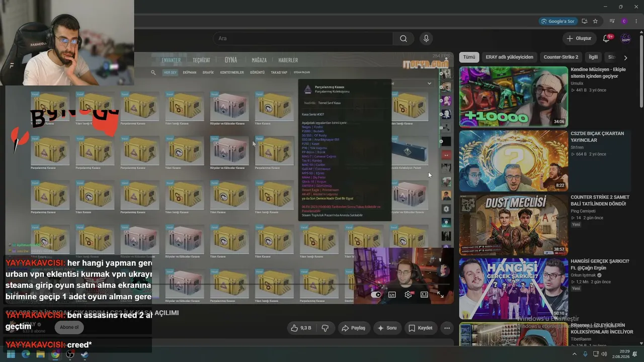Open Microsoft Edge from taskbar
The height and width of the screenshot is (362, 644).
point(26,354)
